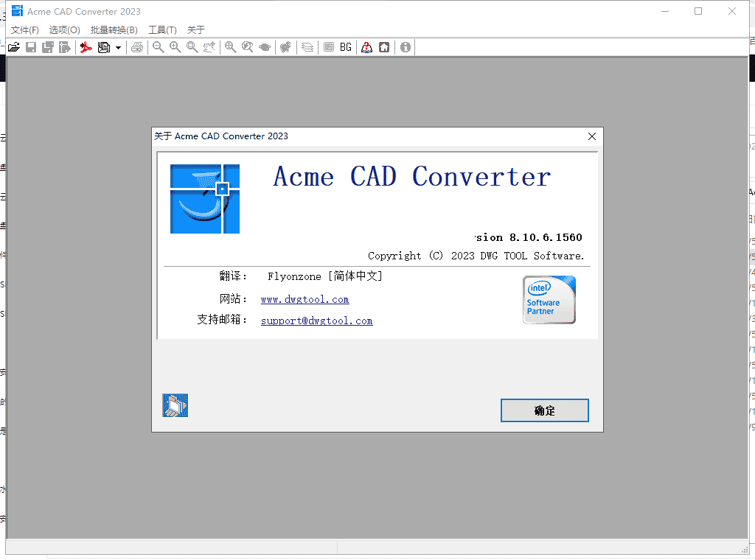Click the Home view toolbar icon
Screen dimensions: 755x560
point(384,46)
